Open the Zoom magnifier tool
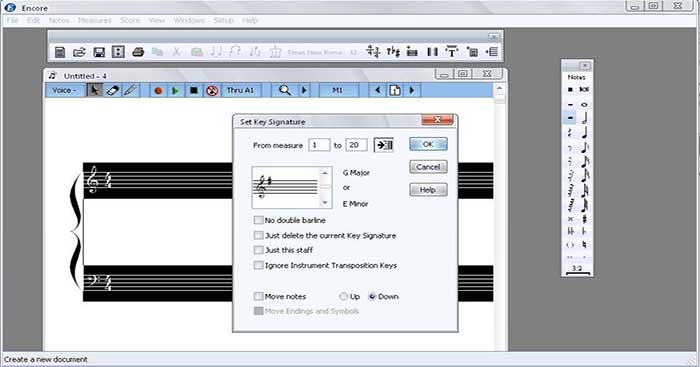The width and height of the screenshot is (700, 367). [284, 91]
